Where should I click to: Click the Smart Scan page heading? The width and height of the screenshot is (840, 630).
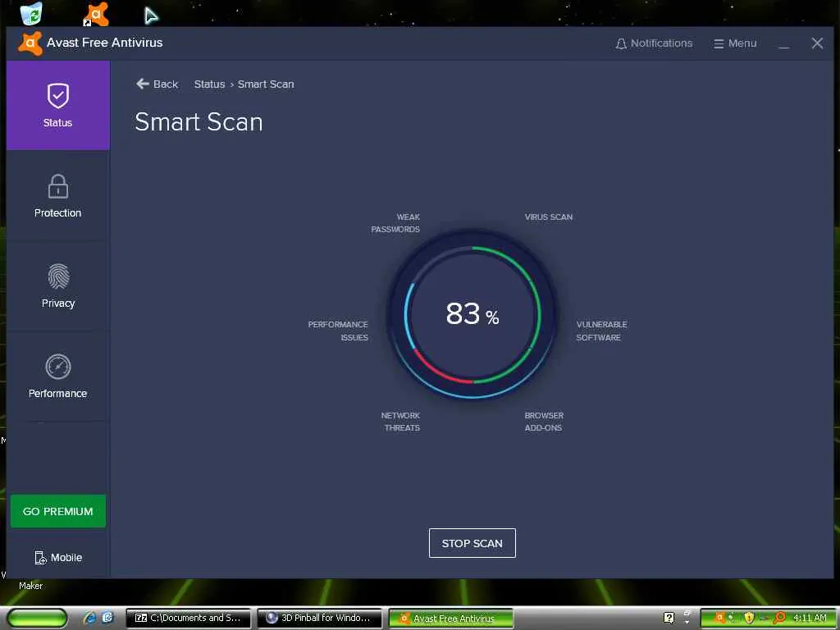199,122
